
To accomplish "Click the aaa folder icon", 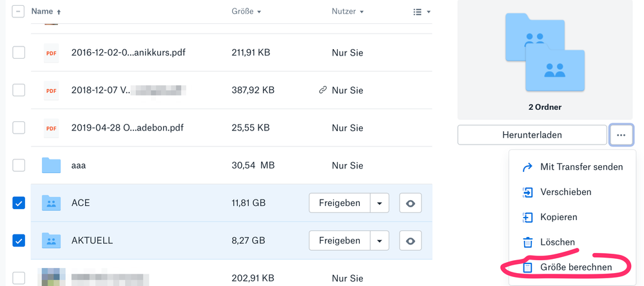I will [51, 165].
